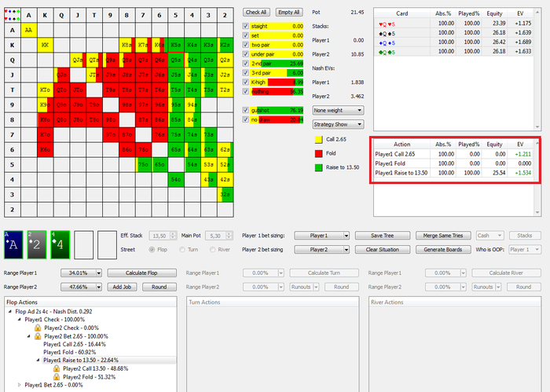Image resolution: width=550 pixels, height=392 pixels.
Task: Select diamonds Q5 row in card table
Action: (453, 42)
